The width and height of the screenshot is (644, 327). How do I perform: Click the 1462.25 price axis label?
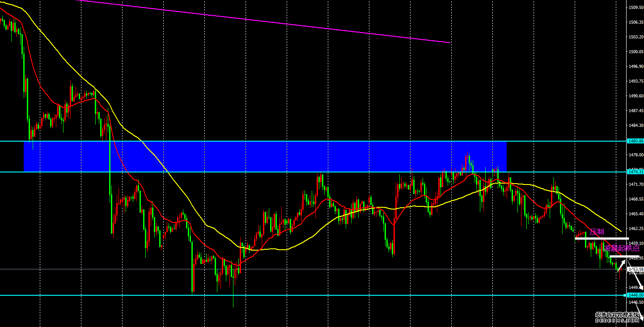pyautogui.click(x=636, y=229)
